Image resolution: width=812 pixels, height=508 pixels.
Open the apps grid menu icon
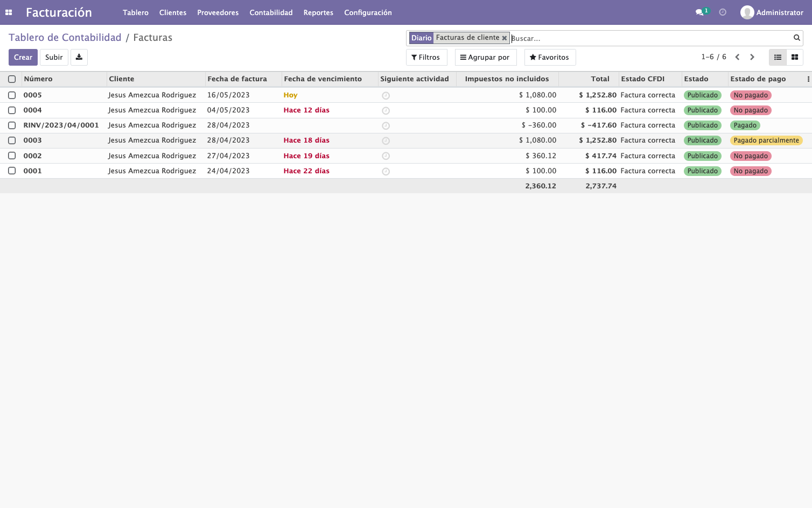click(x=9, y=12)
